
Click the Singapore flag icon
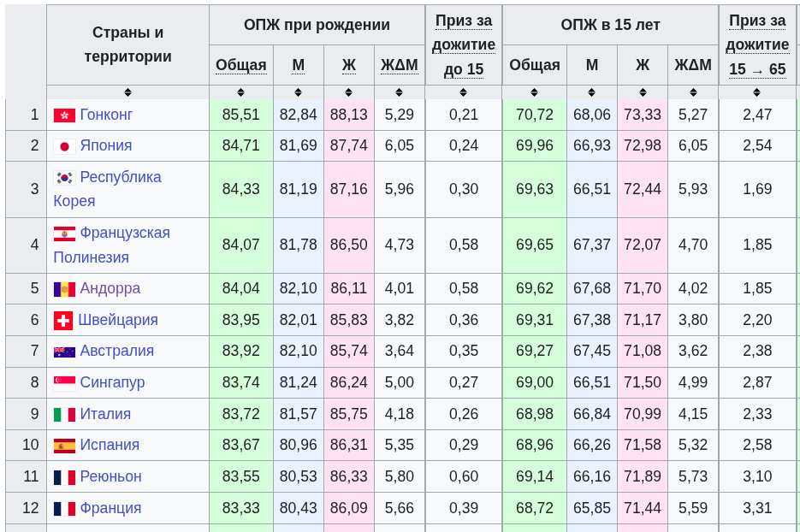64,383
